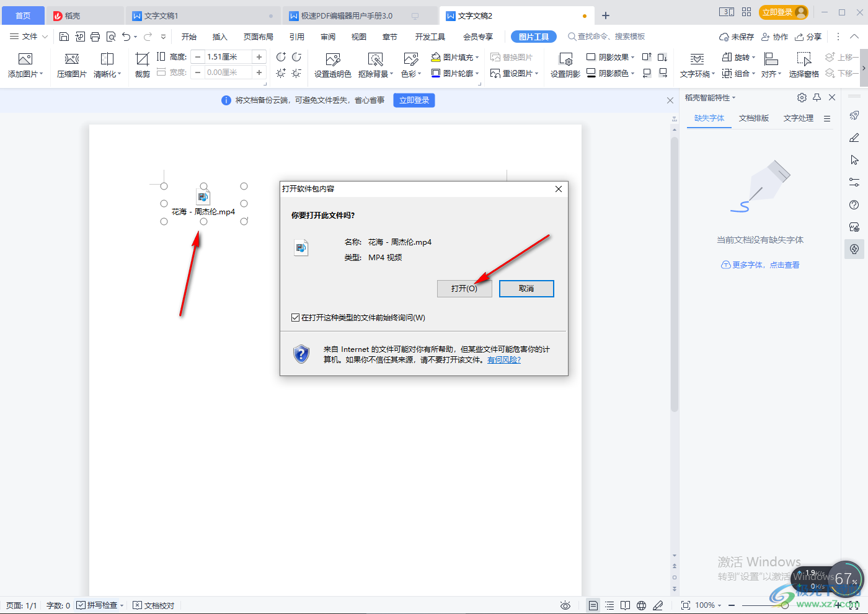Click the 打开(O) button in dialog
The image size is (868, 614).
click(x=464, y=289)
